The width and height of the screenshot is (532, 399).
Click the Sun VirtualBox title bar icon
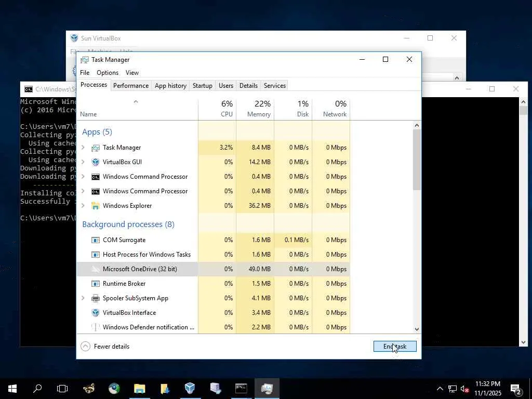[74, 38]
